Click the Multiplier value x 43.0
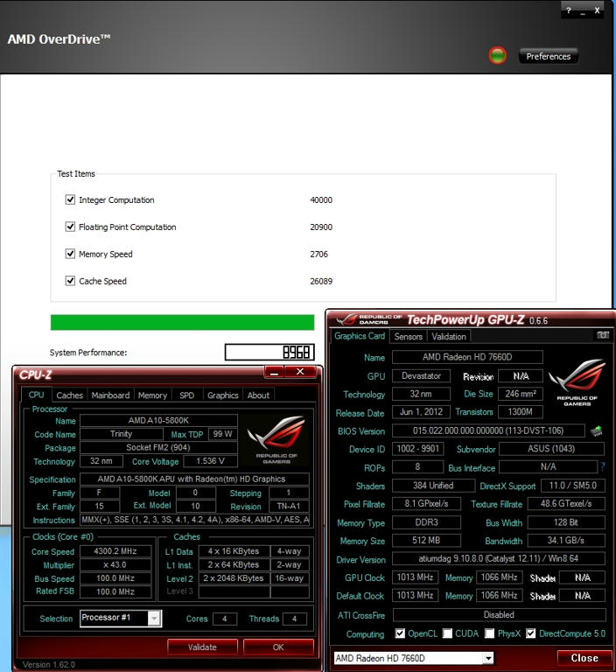The height and width of the screenshot is (672, 616). (115, 565)
